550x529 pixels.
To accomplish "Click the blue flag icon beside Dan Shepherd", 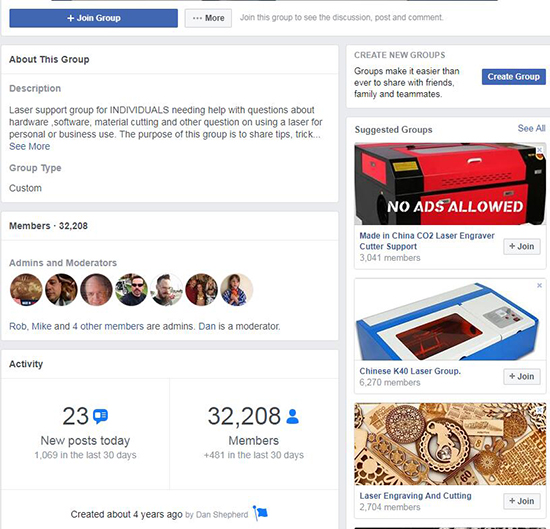I will coord(260,513).
